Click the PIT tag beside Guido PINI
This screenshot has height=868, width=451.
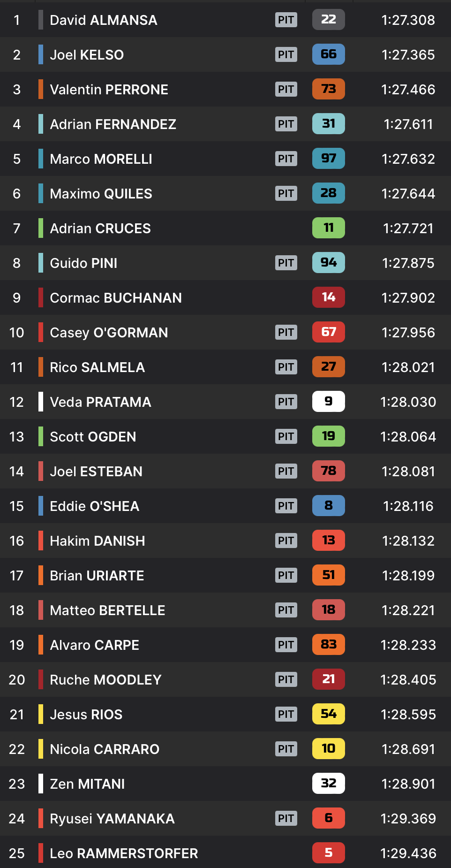pyautogui.click(x=286, y=263)
